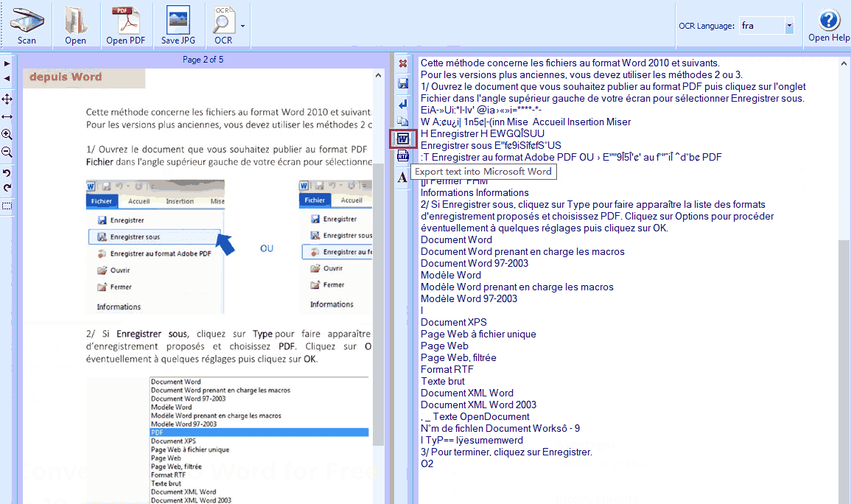Click the 'Page 2 of 5' indicator
This screenshot has height=504, width=851.
click(x=203, y=60)
